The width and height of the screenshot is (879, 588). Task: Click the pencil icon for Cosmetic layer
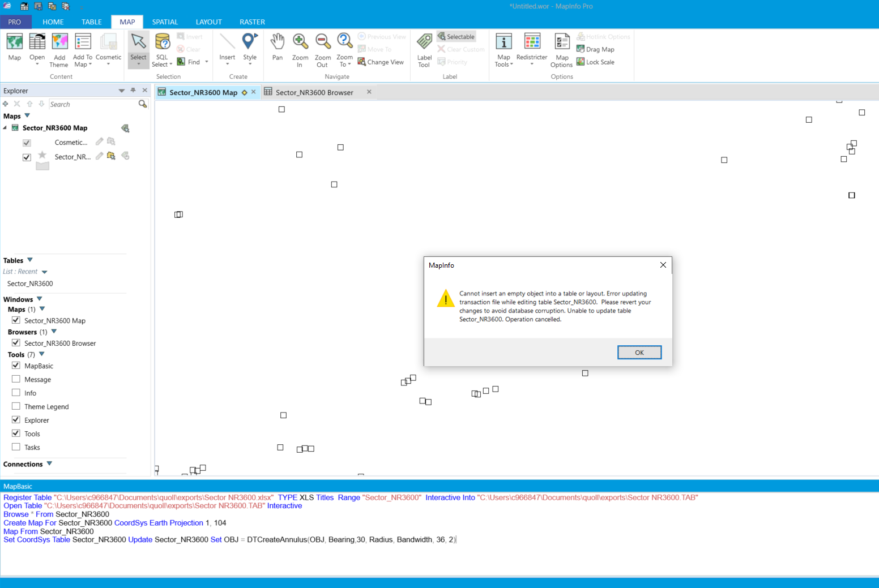99,141
